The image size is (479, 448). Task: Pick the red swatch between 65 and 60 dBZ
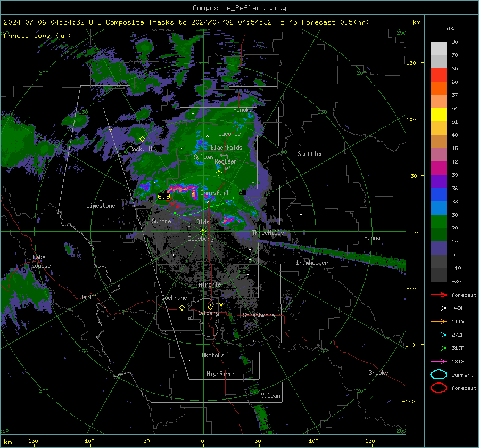pyautogui.click(x=439, y=75)
